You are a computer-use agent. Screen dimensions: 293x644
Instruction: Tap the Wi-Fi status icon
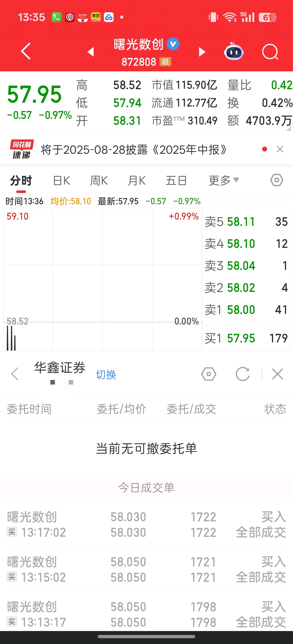(x=230, y=17)
